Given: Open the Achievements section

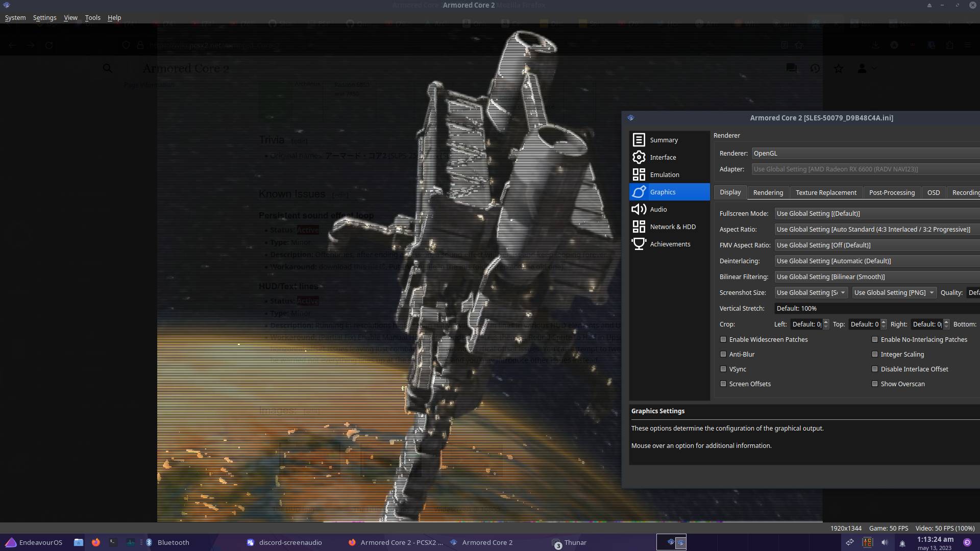Looking at the screenshot, I should click(x=669, y=244).
